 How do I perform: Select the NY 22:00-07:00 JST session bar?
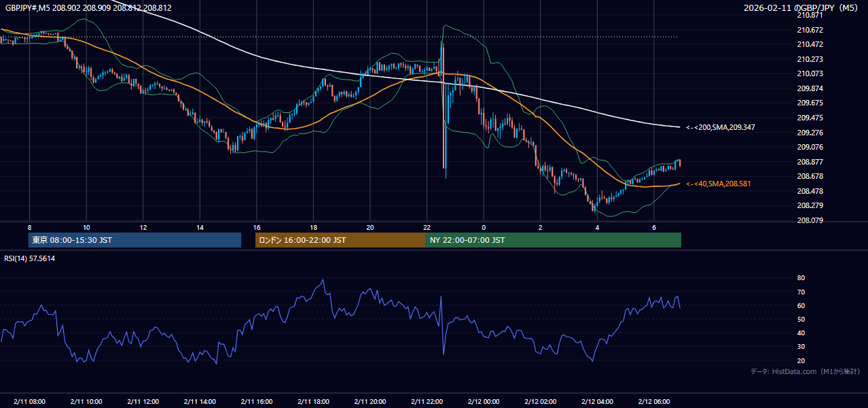tap(554, 240)
